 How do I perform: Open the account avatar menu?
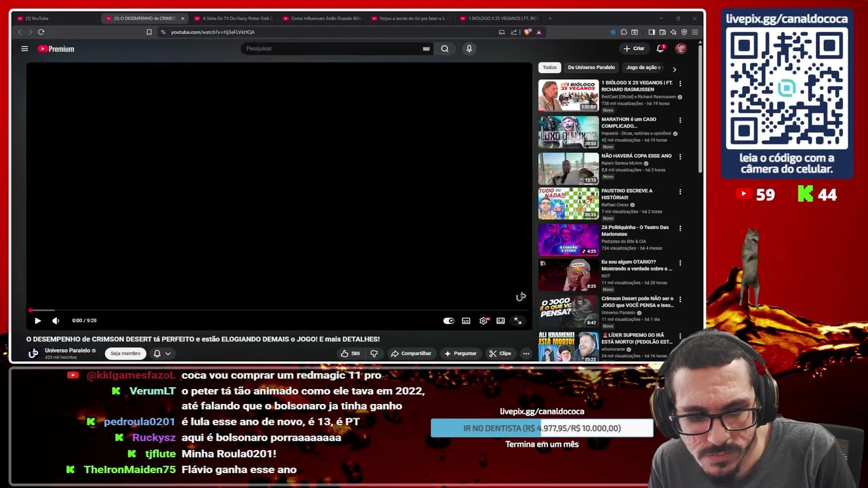pos(681,49)
